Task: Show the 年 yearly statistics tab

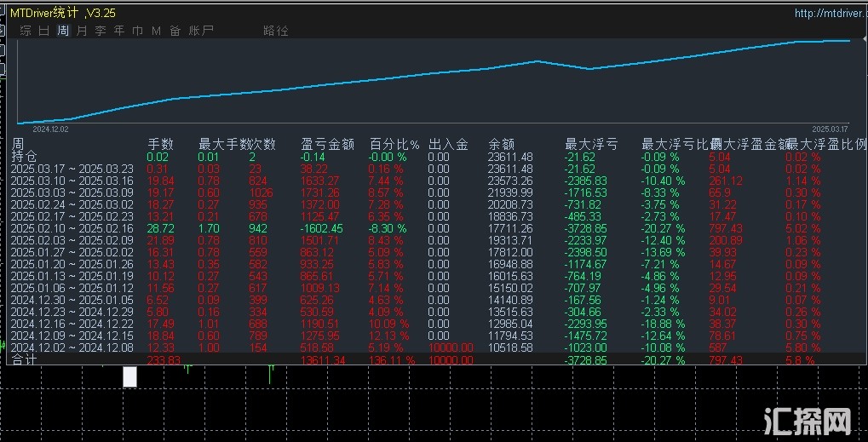Action: click(x=119, y=31)
